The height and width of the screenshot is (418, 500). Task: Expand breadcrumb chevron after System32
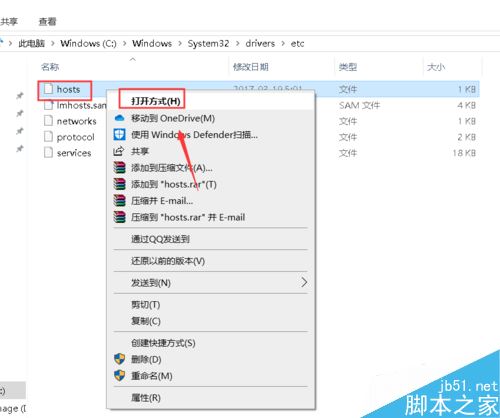click(237, 43)
